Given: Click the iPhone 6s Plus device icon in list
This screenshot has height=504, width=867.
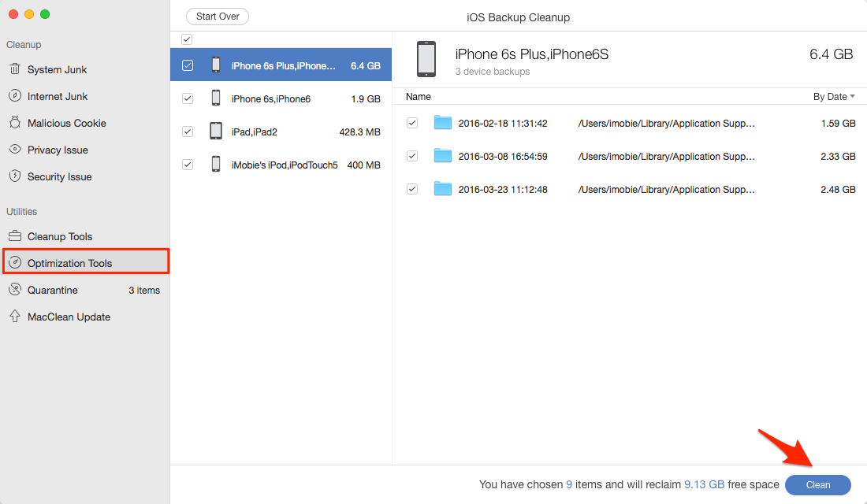Looking at the screenshot, I should pos(216,65).
